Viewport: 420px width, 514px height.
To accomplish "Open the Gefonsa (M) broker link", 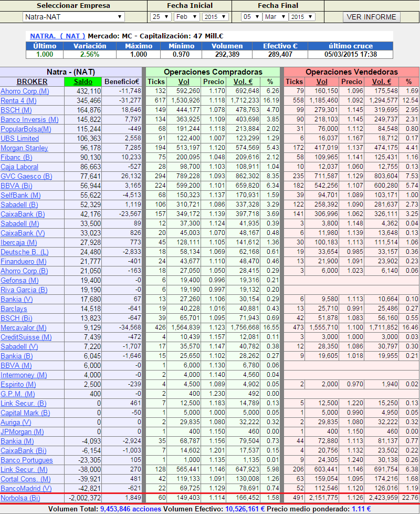I will click(x=19, y=281).
